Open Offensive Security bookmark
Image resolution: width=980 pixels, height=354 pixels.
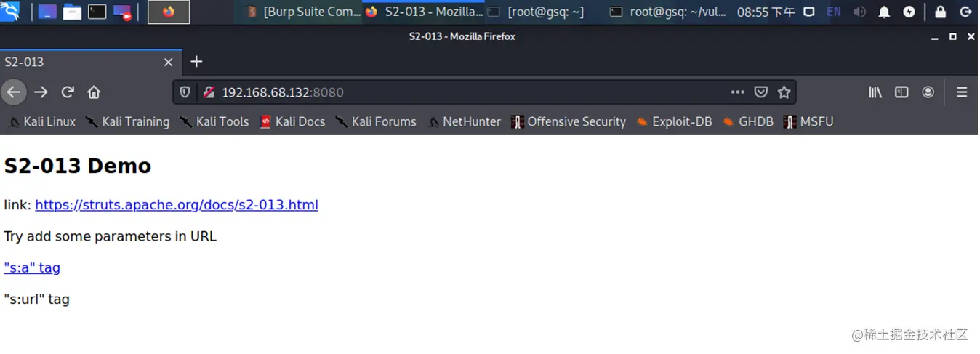pos(569,121)
